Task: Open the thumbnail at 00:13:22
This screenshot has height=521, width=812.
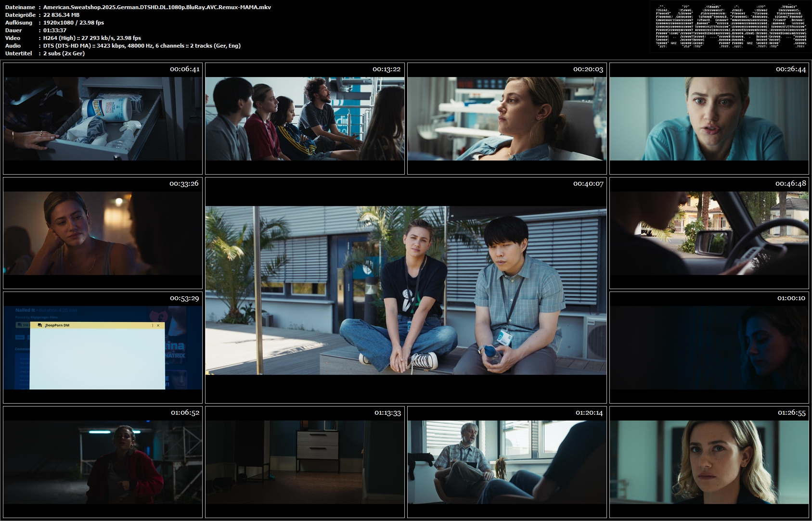Action: 305,118
